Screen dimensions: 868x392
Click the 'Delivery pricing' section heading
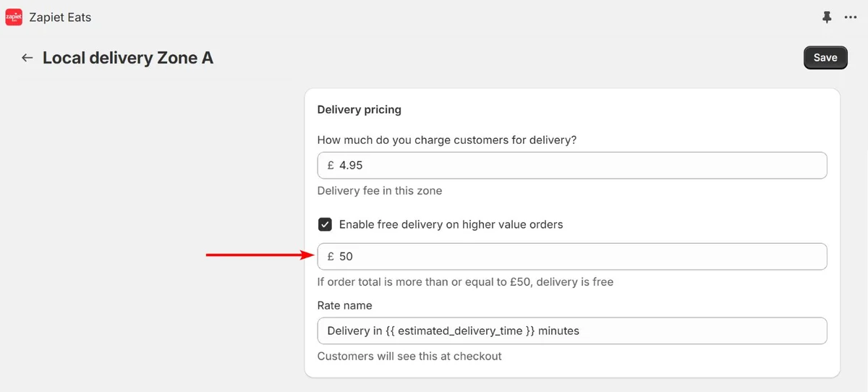(359, 110)
